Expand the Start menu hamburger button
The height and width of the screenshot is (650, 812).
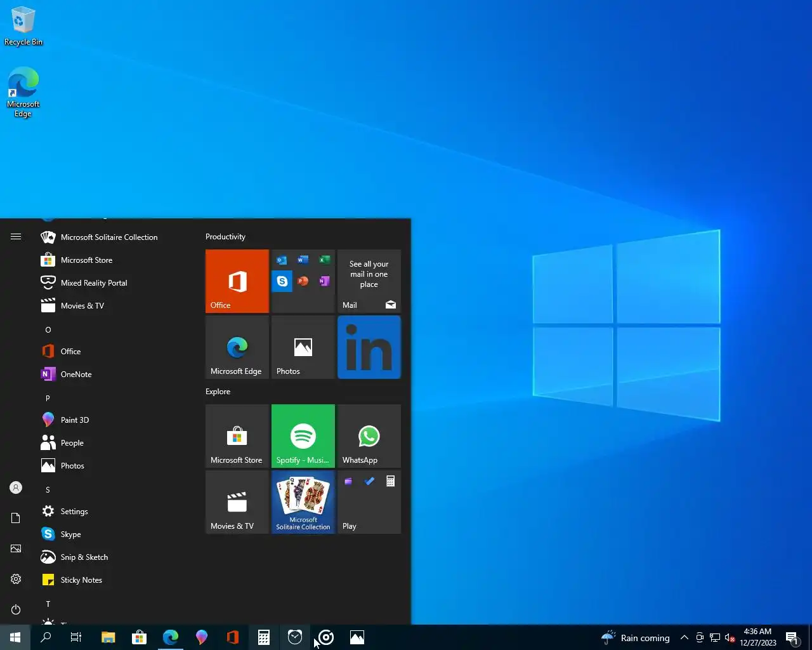[x=16, y=237]
